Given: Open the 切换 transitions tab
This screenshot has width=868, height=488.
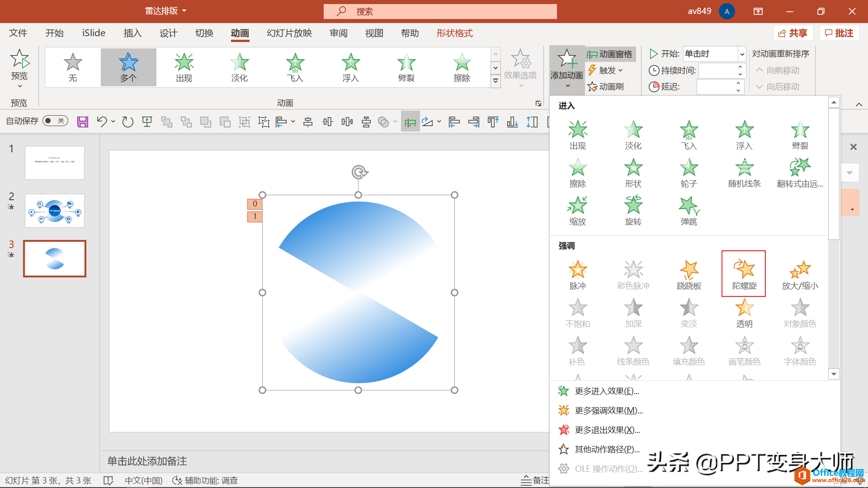Looking at the screenshot, I should click(204, 33).
